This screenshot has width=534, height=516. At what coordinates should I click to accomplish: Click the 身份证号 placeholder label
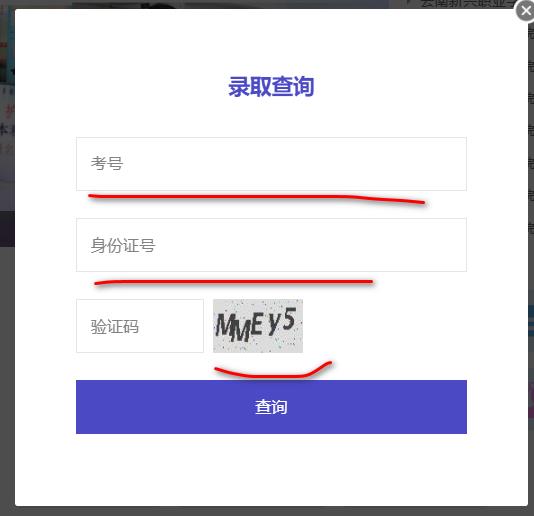pos(123,245)
